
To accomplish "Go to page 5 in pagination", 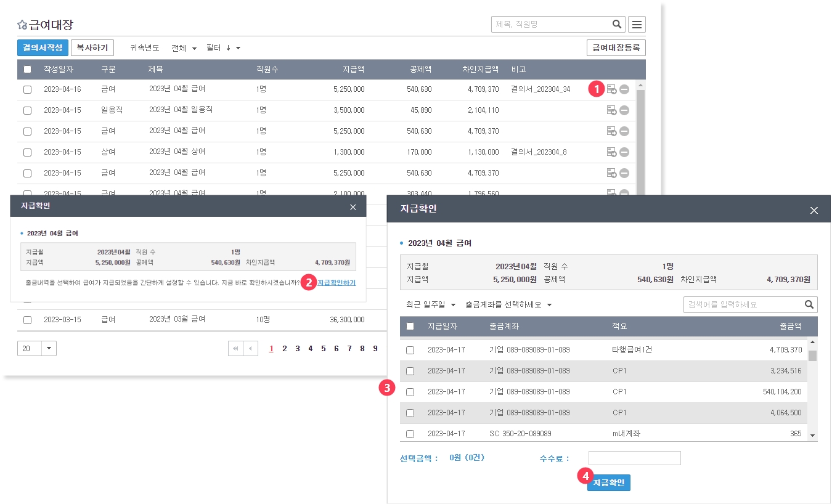I will (323, 349).
